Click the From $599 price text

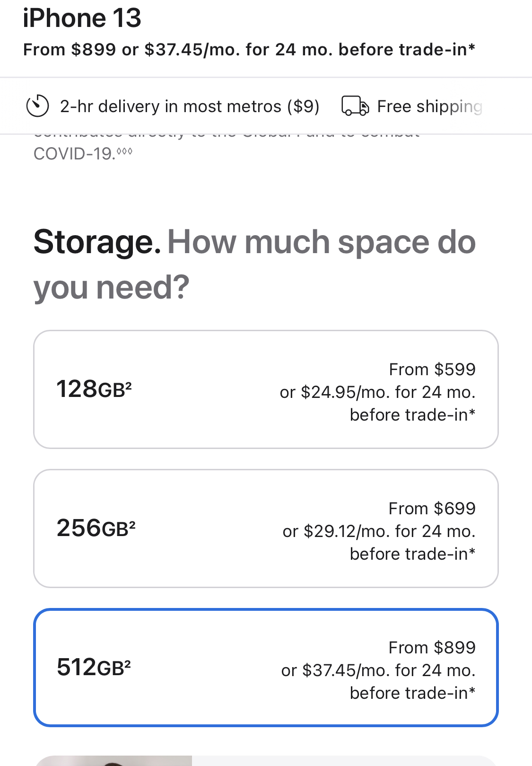(x=432, y=370)
